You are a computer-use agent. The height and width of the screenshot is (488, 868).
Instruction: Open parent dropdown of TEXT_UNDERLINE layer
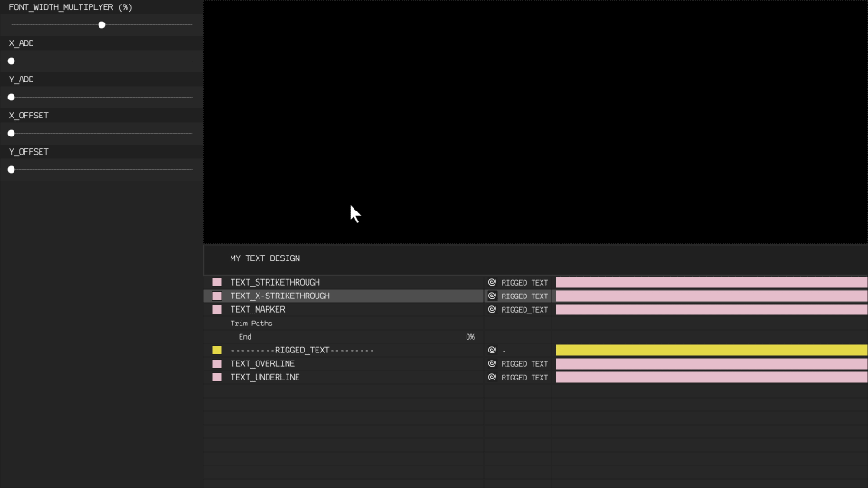coord(524,378)
